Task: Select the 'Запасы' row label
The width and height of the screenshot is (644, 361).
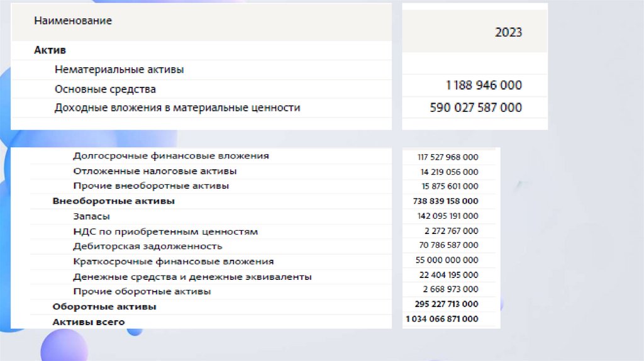Action: click(91, 216)
